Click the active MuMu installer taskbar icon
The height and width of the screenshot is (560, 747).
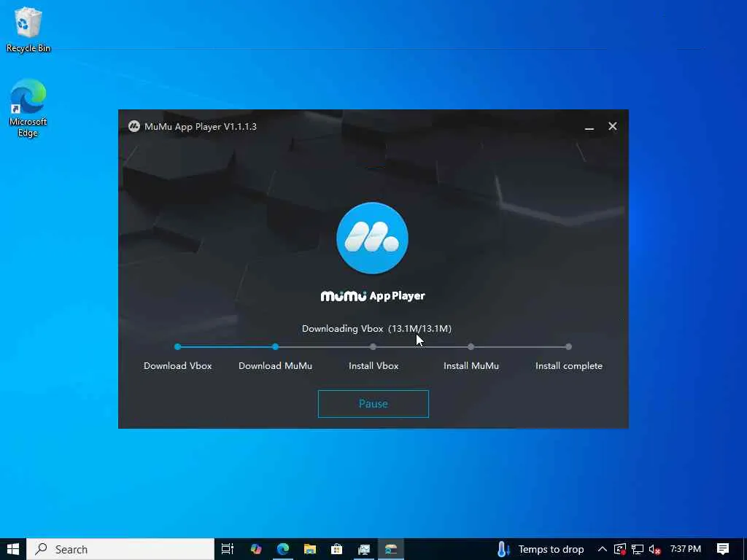391,549
